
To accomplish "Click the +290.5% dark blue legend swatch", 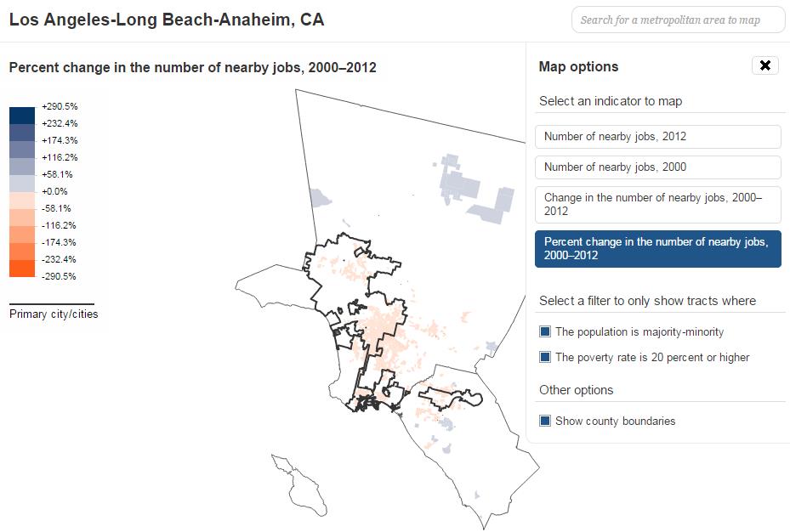I will point(22,115).
